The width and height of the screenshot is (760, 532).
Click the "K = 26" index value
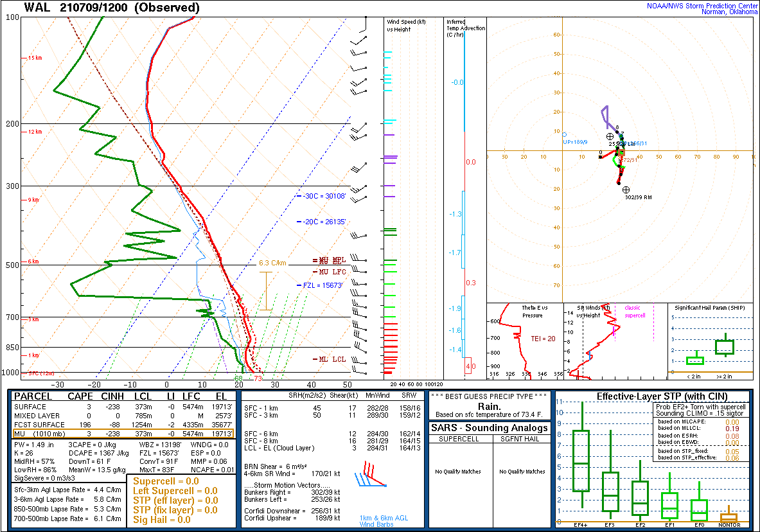(24, 453)
